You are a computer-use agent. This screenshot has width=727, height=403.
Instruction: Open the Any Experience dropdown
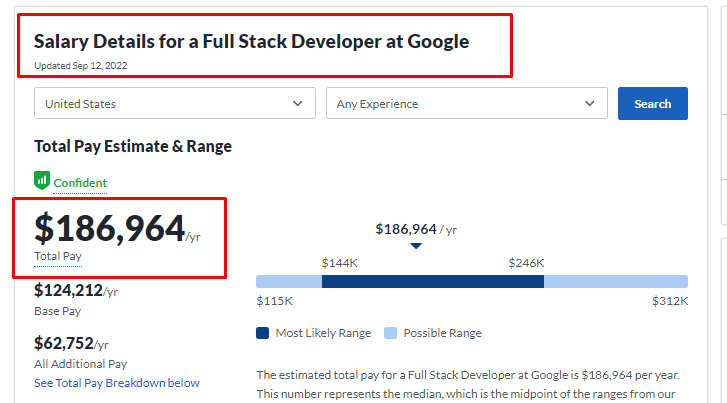click(467, 103)
